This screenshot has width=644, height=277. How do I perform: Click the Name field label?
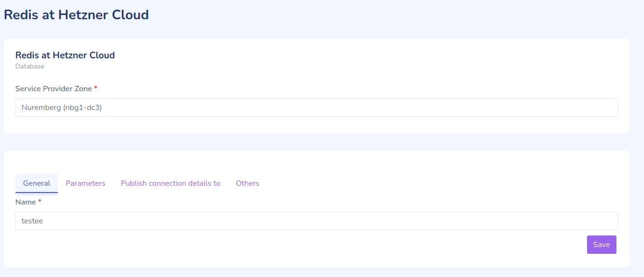click(26, 202)
